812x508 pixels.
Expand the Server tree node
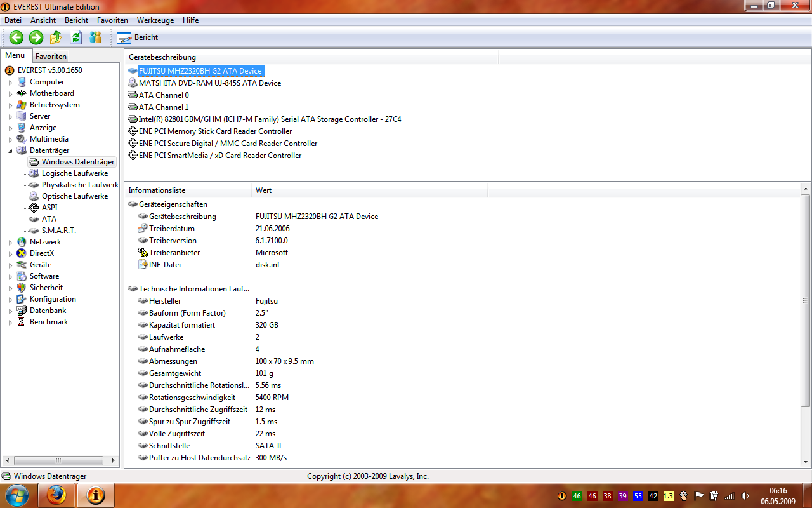(10, 116)
